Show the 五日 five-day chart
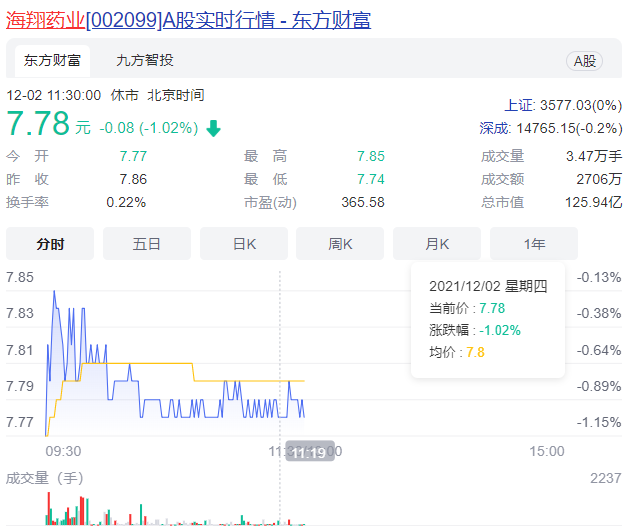The image size is (629, 531). pos(147,244)
